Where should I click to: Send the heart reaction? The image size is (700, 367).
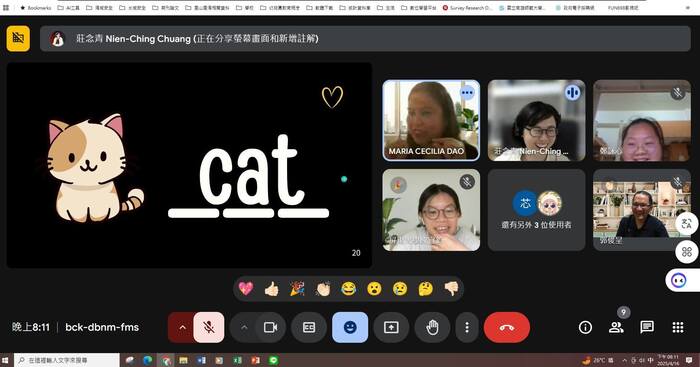(x=246, y=289)
